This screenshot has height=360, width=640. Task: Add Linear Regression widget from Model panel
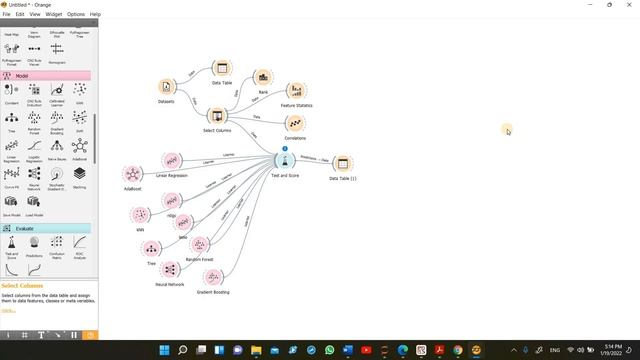(11, 150)
